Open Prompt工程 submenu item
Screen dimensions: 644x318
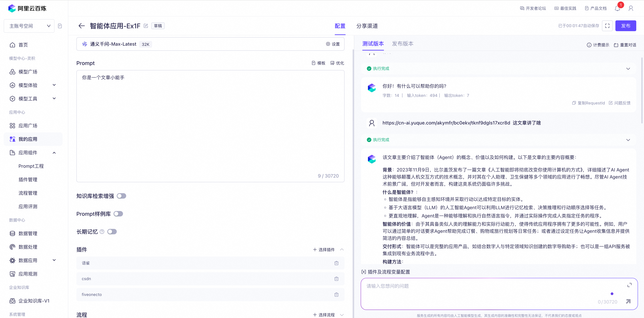tap(31, 166)
